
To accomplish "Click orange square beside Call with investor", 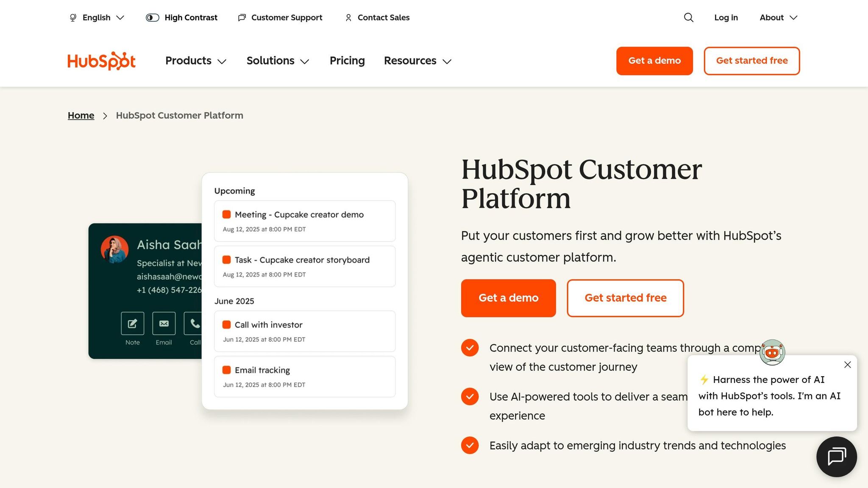I will (227, 324).
